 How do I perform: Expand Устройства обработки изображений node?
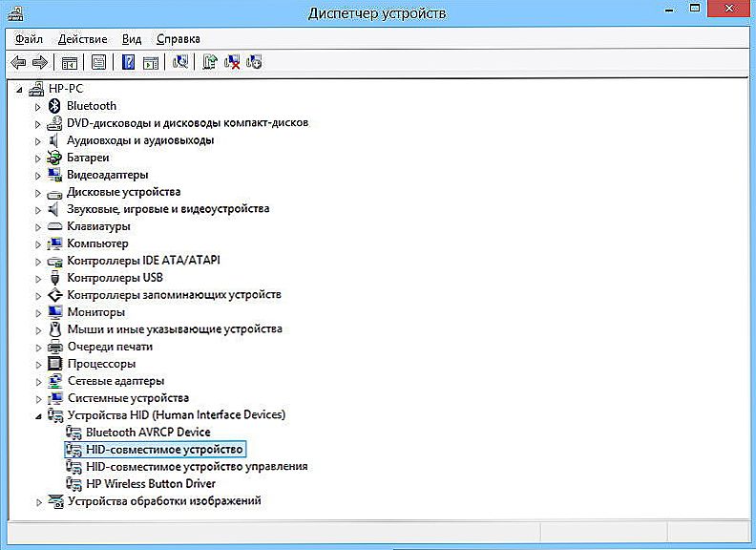click(x=38, y=502)
